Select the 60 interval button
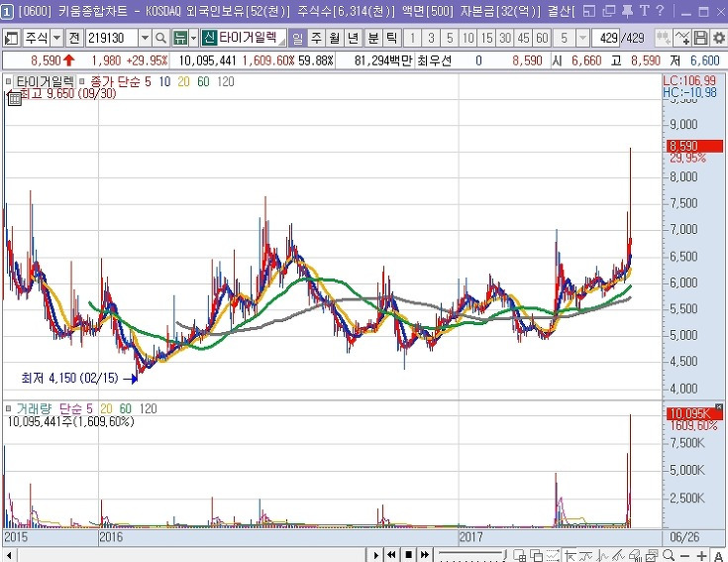728x562 pixels. 543,38
